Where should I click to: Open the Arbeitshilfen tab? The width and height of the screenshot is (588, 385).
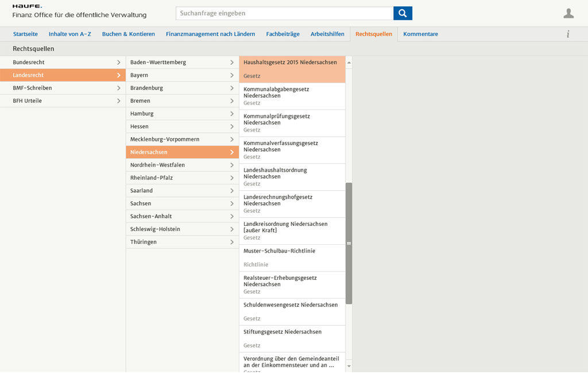327,34
